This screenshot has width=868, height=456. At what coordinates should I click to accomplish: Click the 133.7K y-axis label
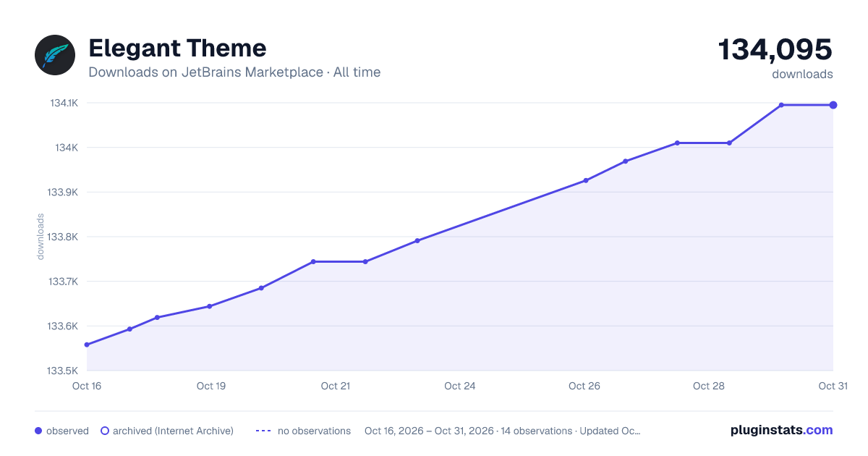[63, 282]
